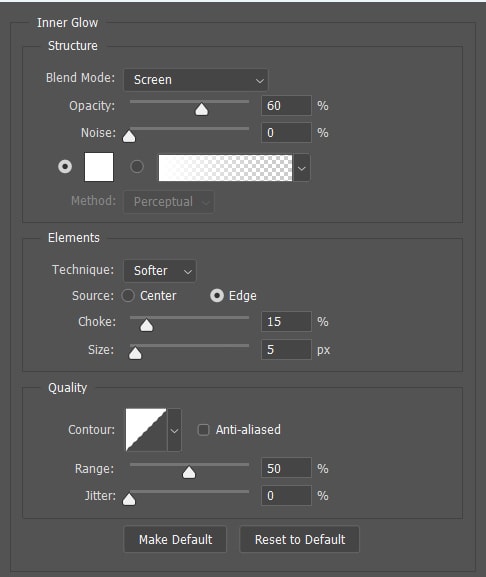The image size is (486, 577).
Task: Click the white glow color swatch
Action: pyautogui.click(x=99, y=167)
